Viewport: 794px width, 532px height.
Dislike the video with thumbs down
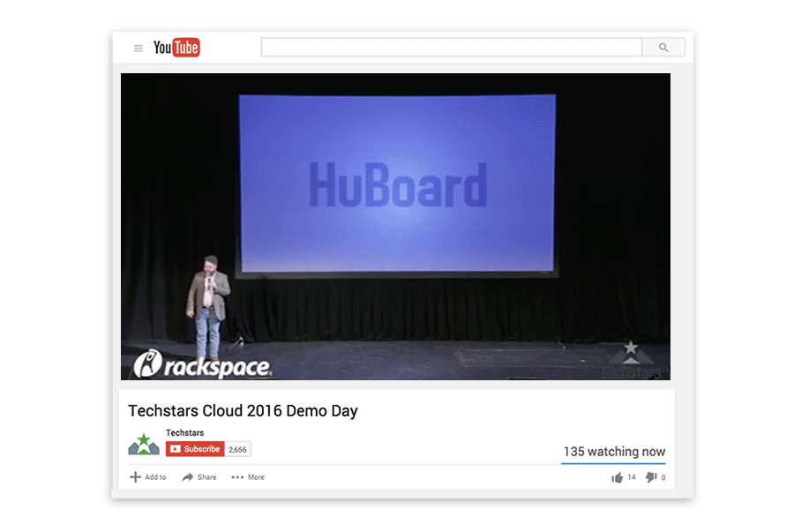point(651,477)
